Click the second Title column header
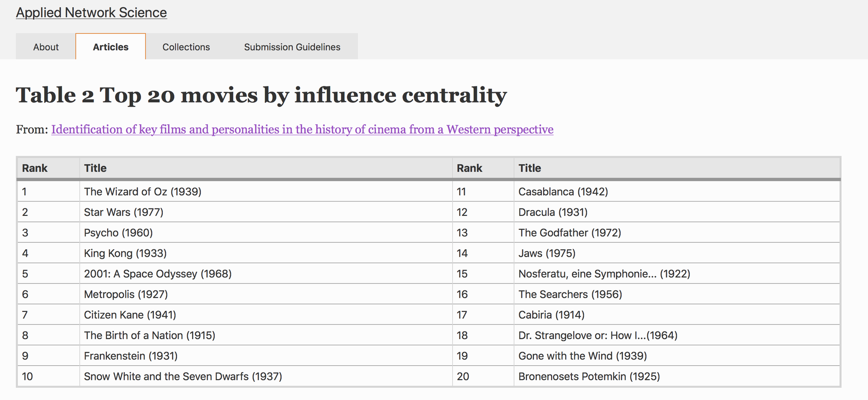 677,168
